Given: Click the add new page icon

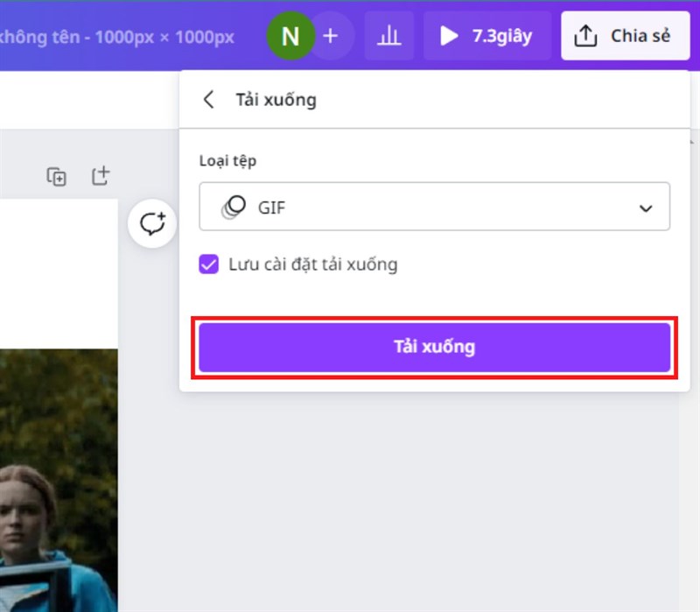Looking at the screenshot, I should pos(101,176).
